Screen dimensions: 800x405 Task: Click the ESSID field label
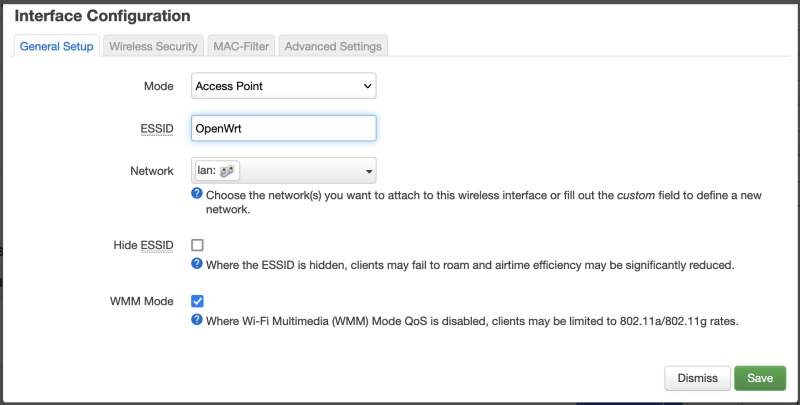point(157,128)
